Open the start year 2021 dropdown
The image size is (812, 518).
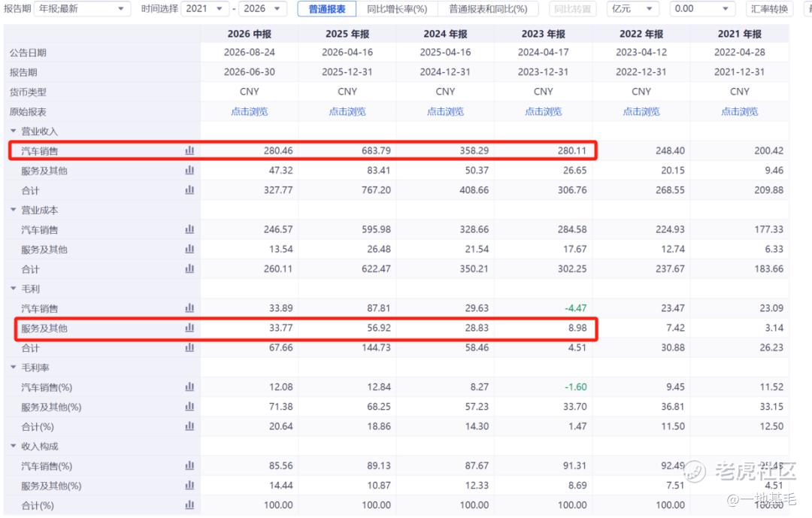coord(205,9)
